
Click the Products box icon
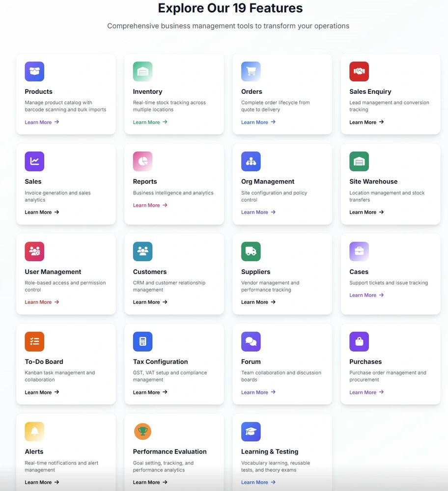(34, 72)
